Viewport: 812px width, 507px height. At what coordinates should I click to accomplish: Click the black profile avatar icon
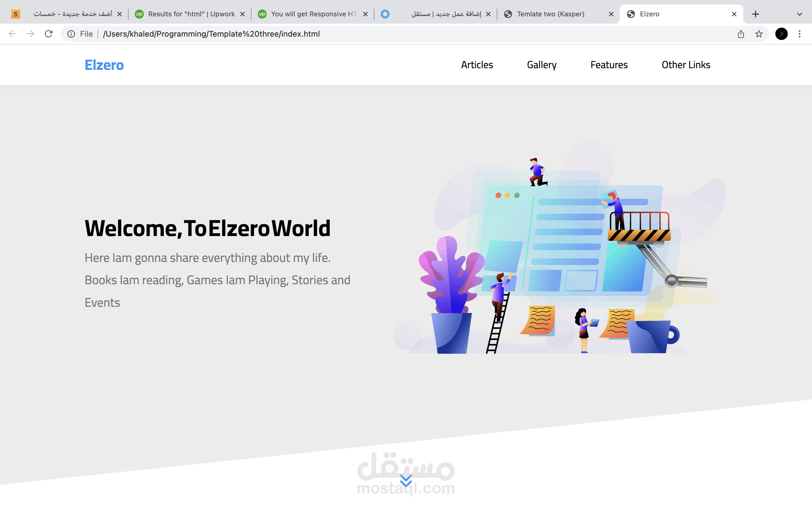pos(781,34)
